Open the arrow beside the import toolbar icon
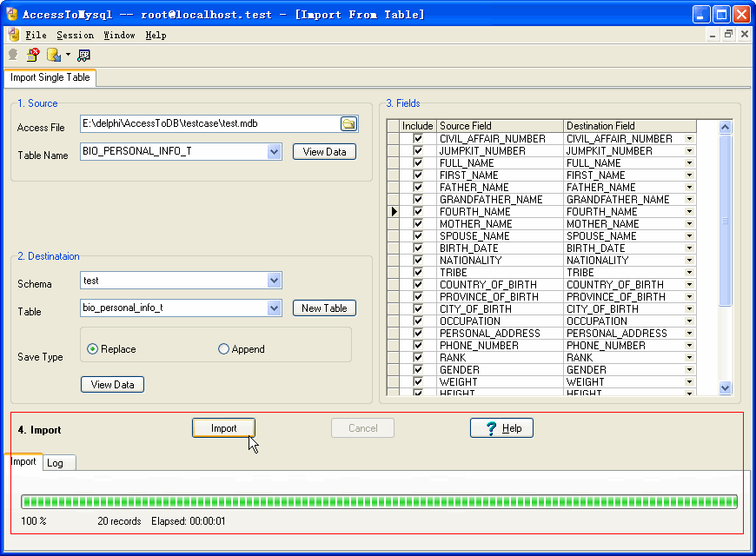 (68, 55)
